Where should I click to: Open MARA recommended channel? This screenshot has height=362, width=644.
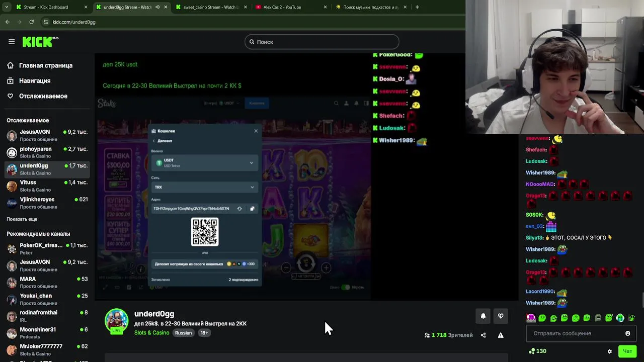click(x=47, y=283)
